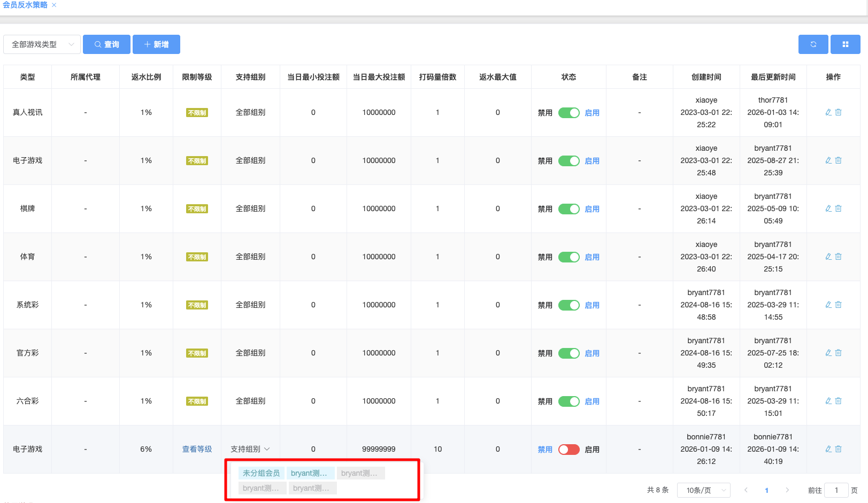Click edit icon for 真人视讯 row
Screen dimensions: 868x503
coord(828,112)
